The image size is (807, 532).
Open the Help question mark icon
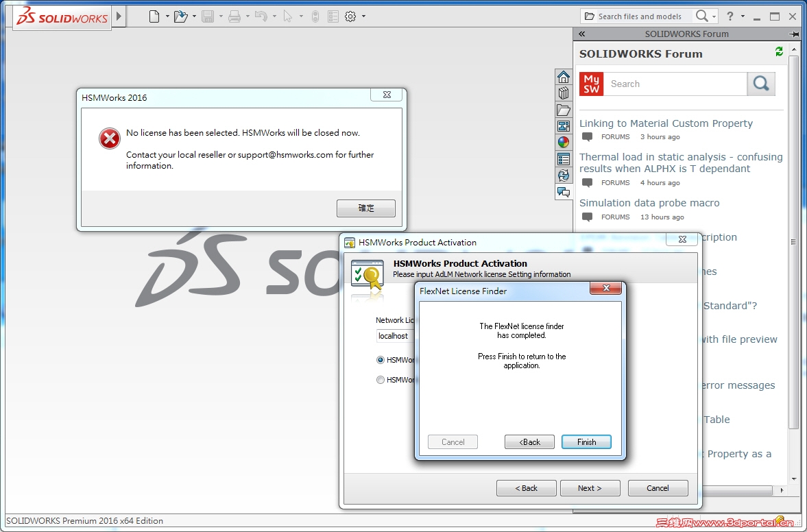[x=730, y=16]
